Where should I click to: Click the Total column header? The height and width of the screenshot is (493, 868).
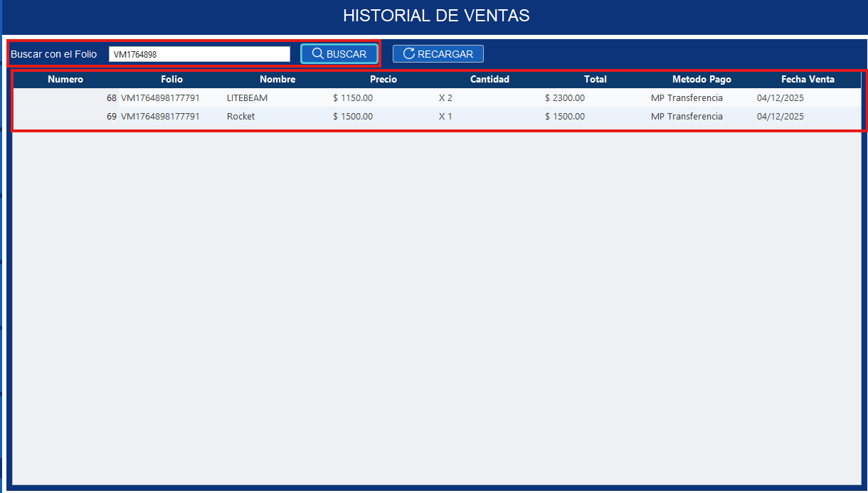(595, 79)
